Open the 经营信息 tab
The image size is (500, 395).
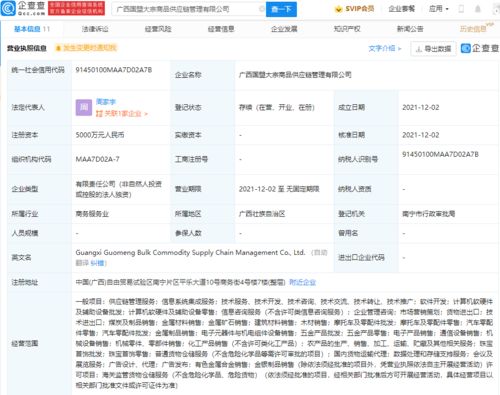pos(221,29)
